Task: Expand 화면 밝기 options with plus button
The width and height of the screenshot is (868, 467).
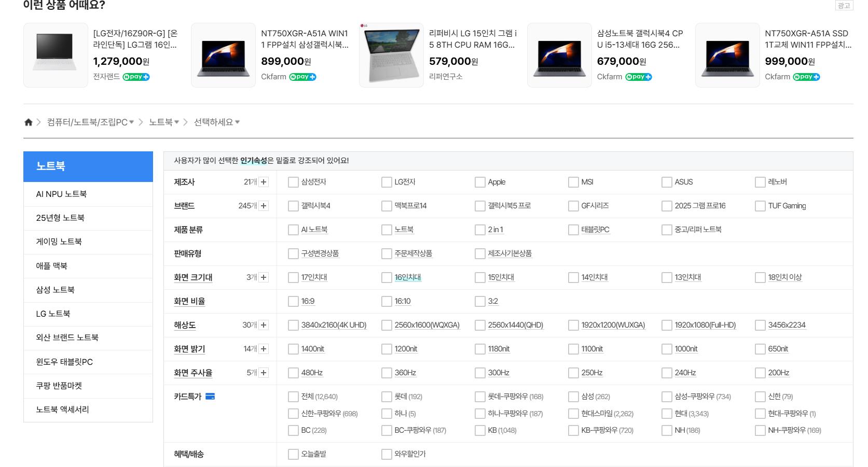Action: 264,349
